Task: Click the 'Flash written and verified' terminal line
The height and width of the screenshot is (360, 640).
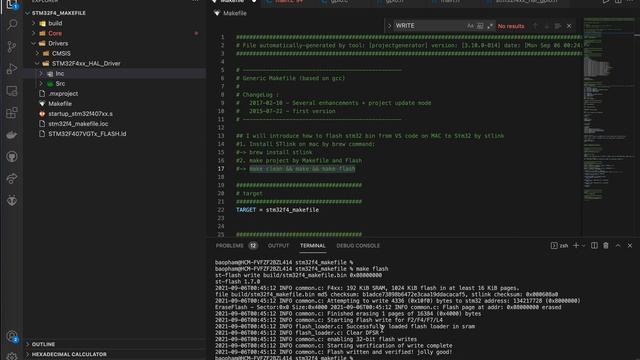Action: [333, 352]
